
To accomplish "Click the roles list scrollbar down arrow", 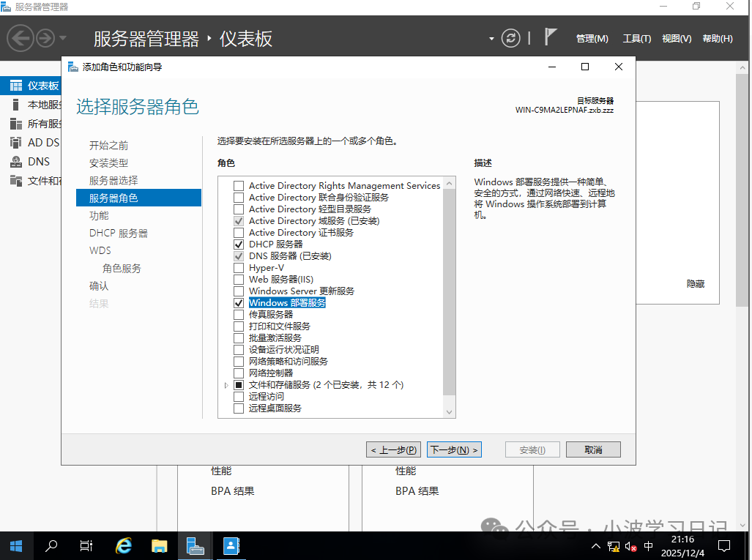I will [448, 411].
